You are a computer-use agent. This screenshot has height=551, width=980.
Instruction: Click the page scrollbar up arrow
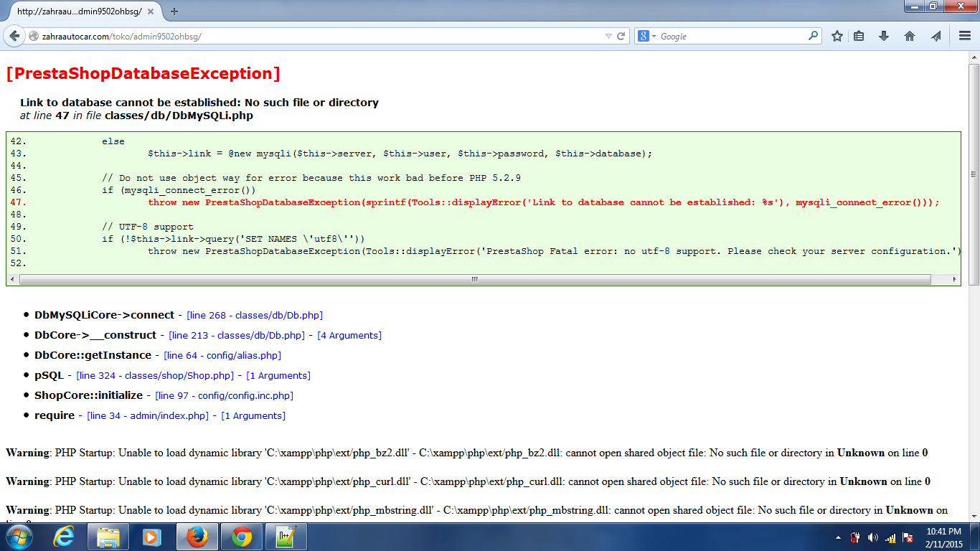974,57
